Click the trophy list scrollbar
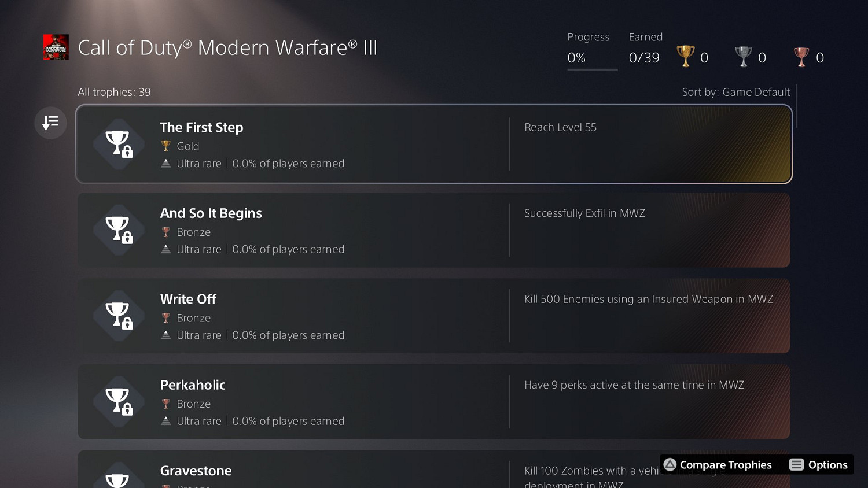Screen dimensions: 868x488 click(x=797, y=106)
